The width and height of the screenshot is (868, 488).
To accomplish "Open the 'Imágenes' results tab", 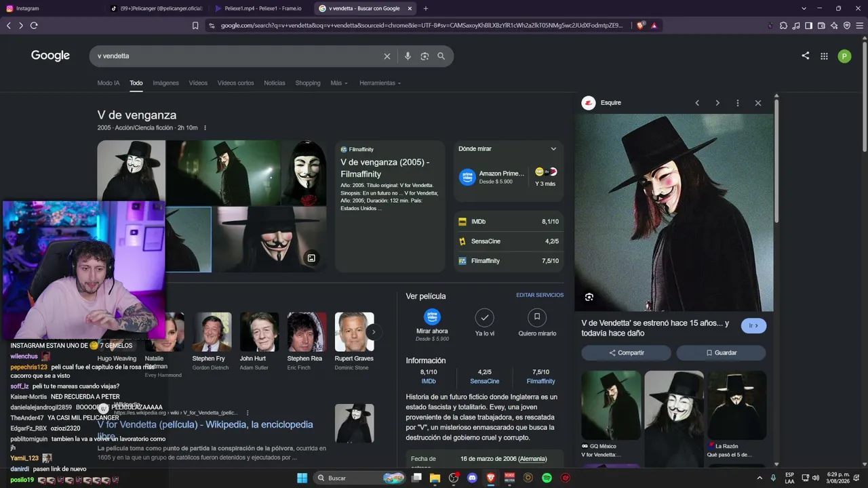I will pos(165,83).
